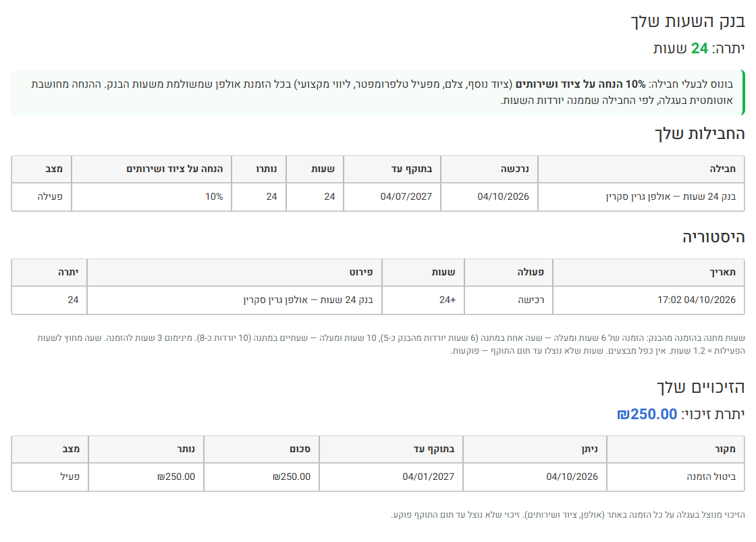Click the purchase date 04/10/2026 in packages table
Viewport: 756px width, 542px height.
[504, 196]
